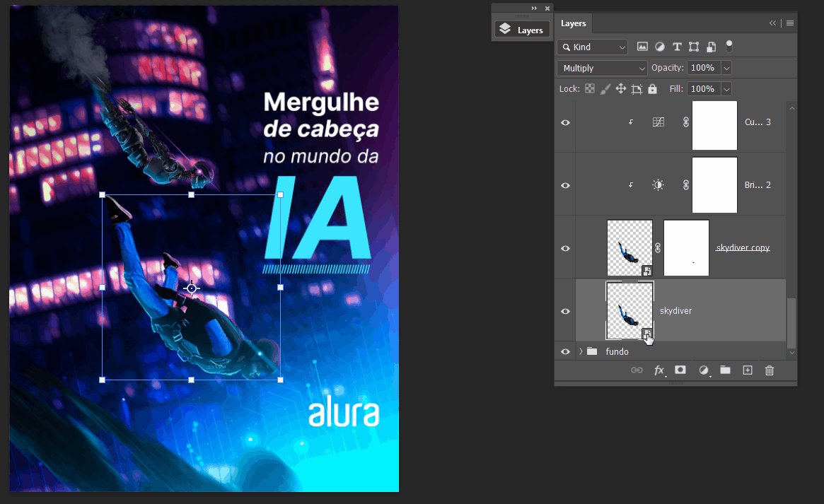Image resolution: width=824 pixels, height=504 pixels.
Task: Click the transform center reference point
Action: coord(191,288)
